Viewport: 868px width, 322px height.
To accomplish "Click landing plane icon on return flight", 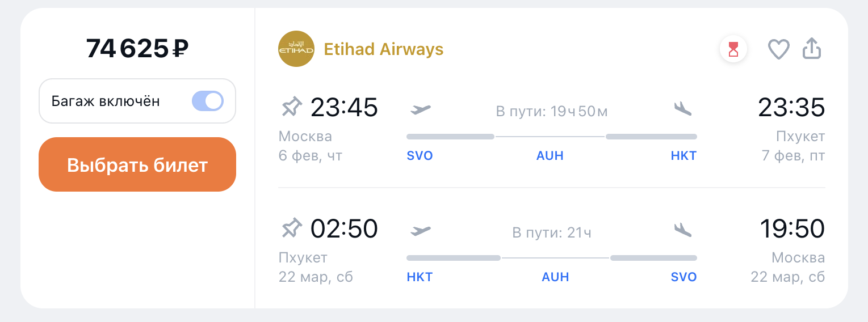I will tap(683, 229).
